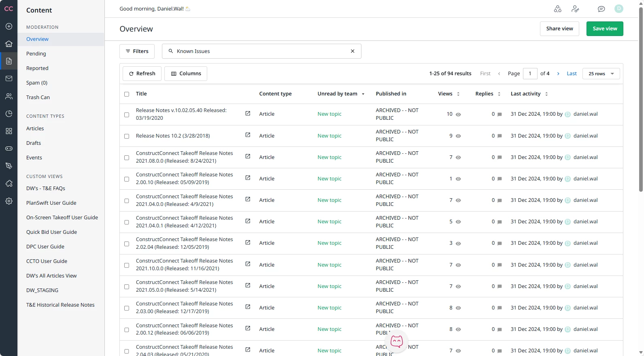The height and width of the screenshot is (356, 644).
Task: Open the gamification controller icon
Action: (9, 148)
